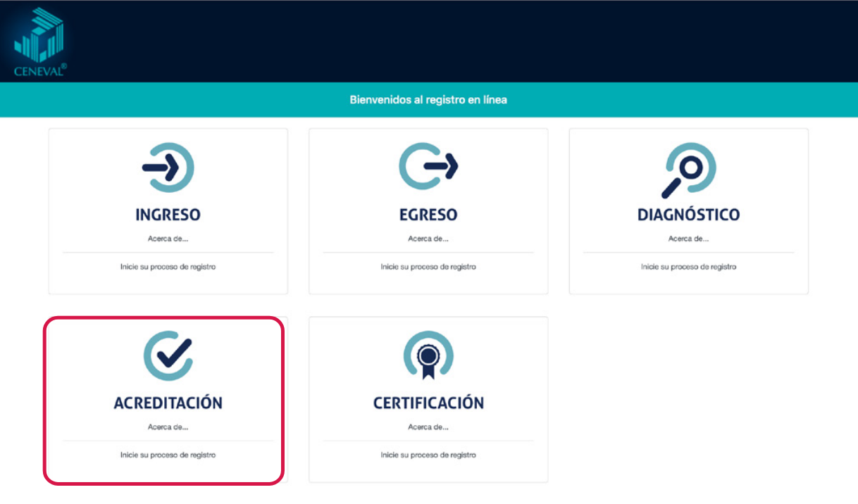This screenshot has width=858, height=504.
Task: Click the CENEVAL logo in the header
Action: point(39,42)
